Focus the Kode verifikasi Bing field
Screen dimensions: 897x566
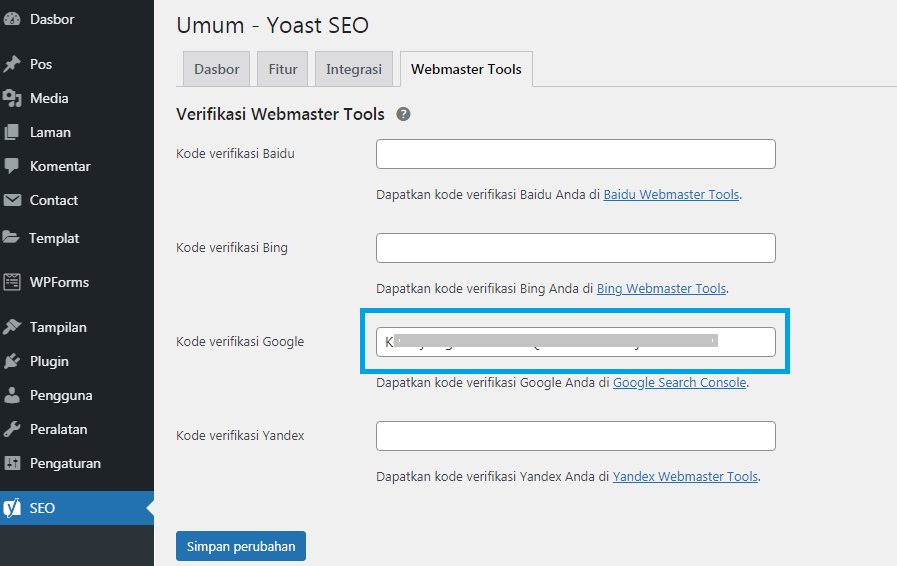[575, 248]
